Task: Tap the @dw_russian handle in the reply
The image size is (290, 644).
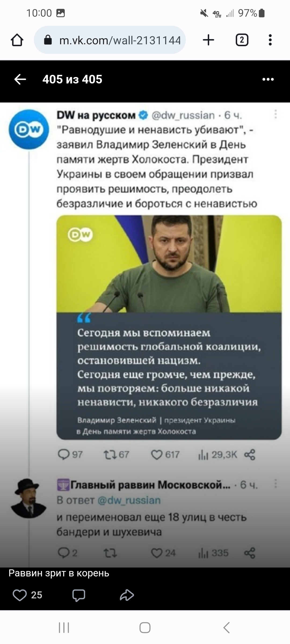Action: coord(129,500)
